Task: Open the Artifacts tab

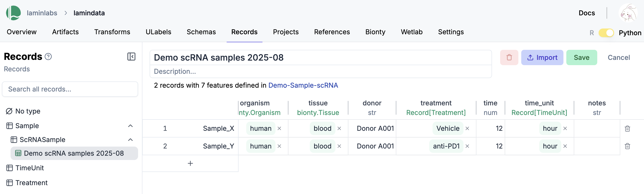Action: (65, 32)
